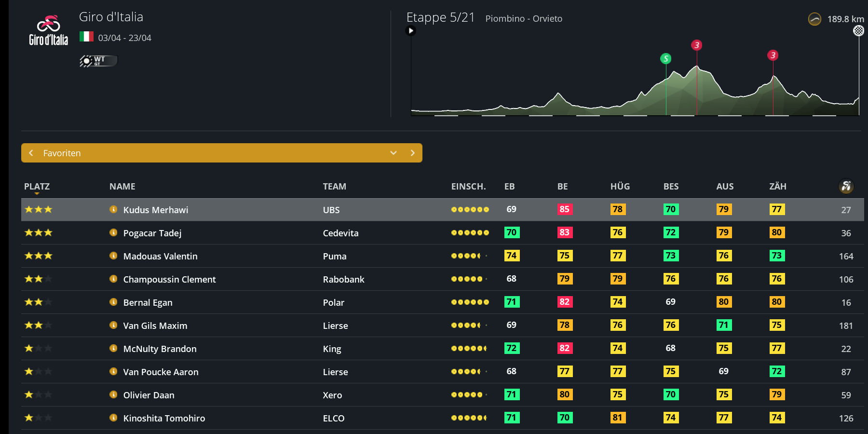The width and height of the screenshot is (868, 434).
Task: Click the checkered finish flag icon
Action: (x=858, y=31)
